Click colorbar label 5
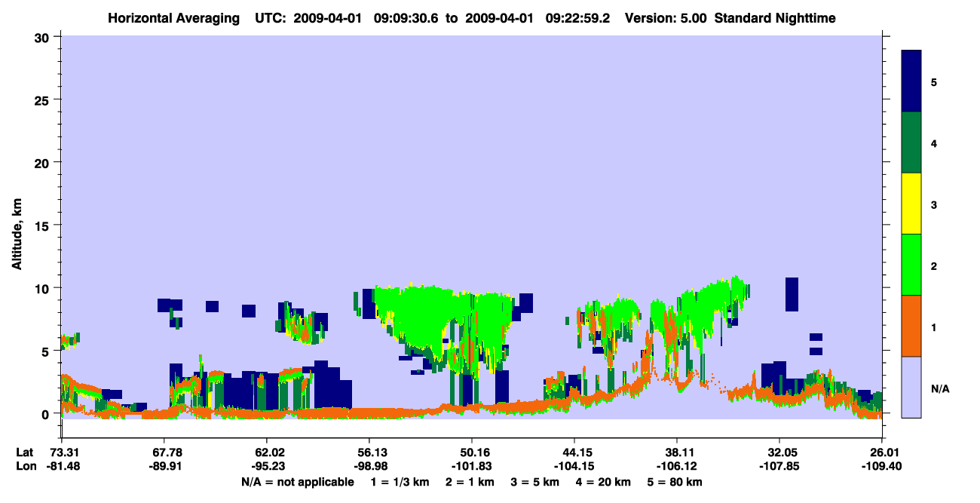 coord(933,81)
